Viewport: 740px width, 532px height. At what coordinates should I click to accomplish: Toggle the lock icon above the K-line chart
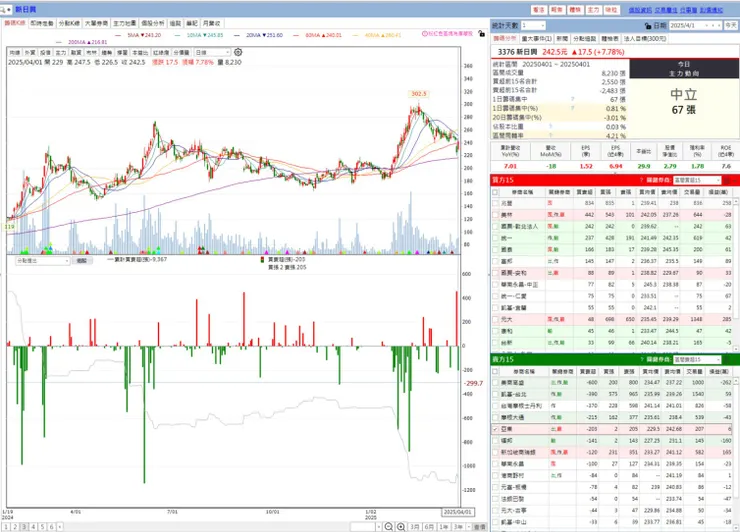click(x=481, y=34)
